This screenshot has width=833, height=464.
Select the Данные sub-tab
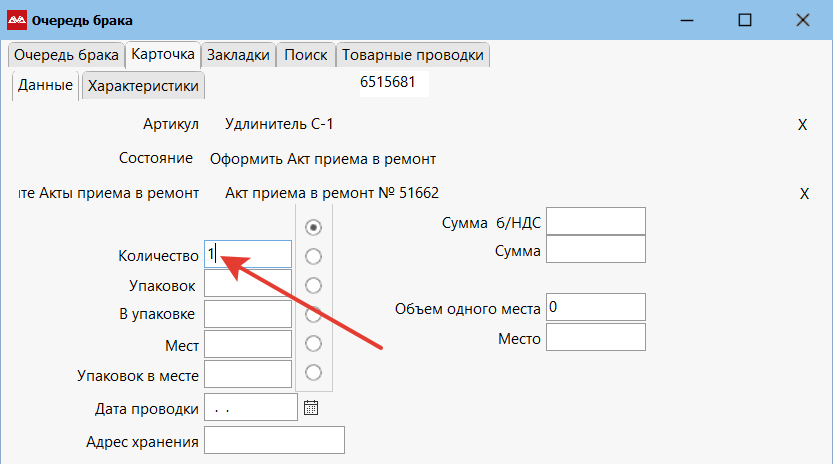pos(45,86)
